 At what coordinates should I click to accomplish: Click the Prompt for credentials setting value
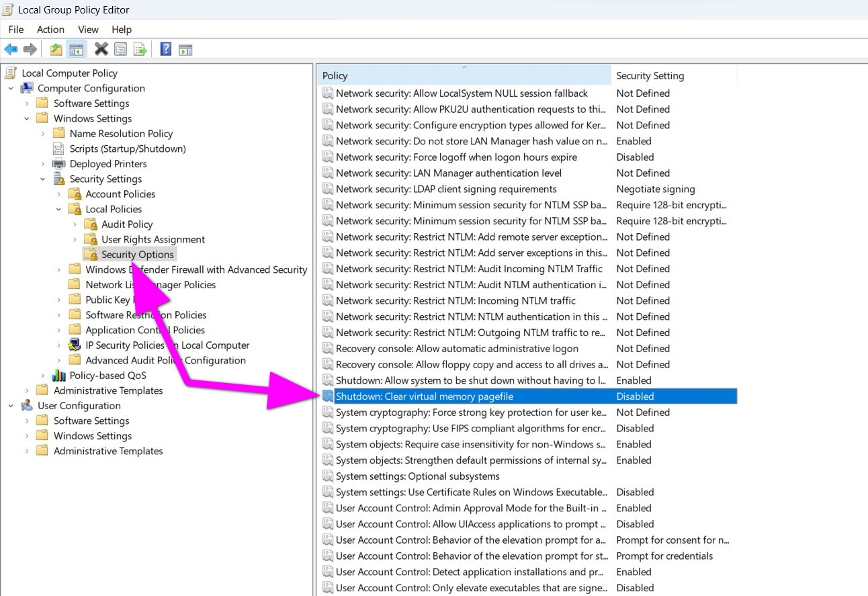pos(664,556)
